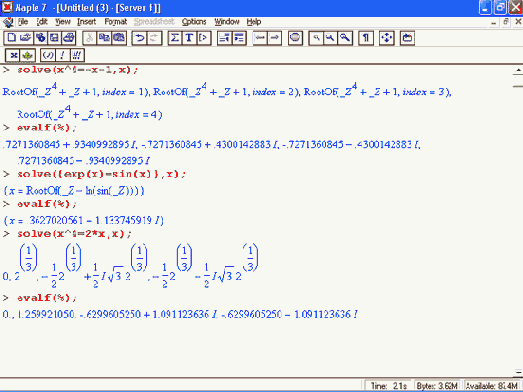Save the worksheet with the floppy icon

pos(54,38)
